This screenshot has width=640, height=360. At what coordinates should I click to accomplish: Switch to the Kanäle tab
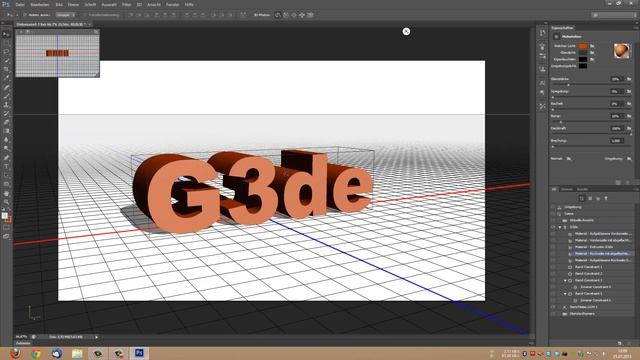[x=582, y=189]
